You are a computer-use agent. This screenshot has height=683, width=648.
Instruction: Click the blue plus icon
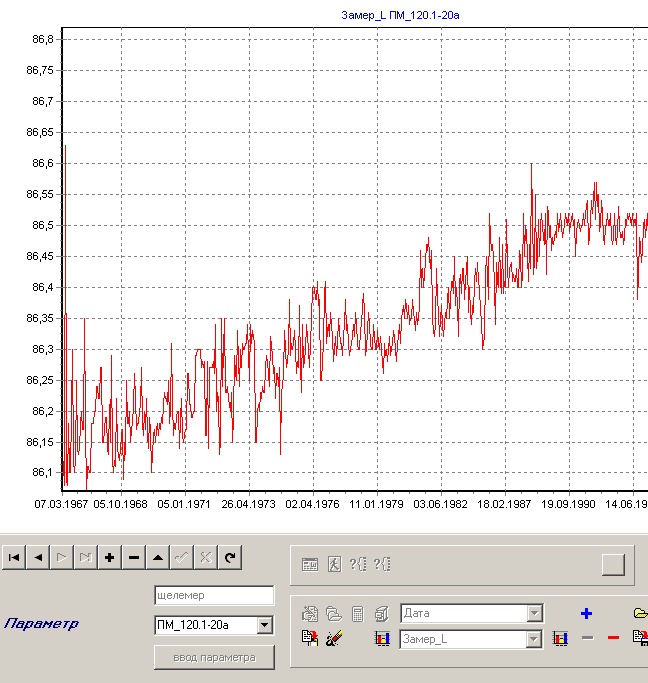[587, 614]
